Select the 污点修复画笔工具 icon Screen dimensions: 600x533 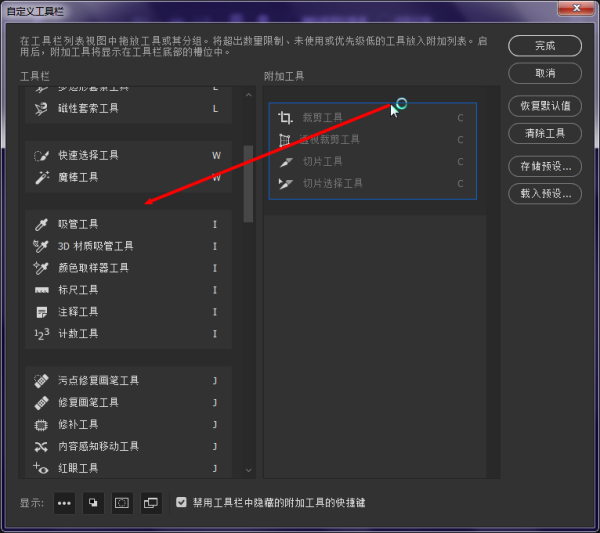[x=41, y=381]
